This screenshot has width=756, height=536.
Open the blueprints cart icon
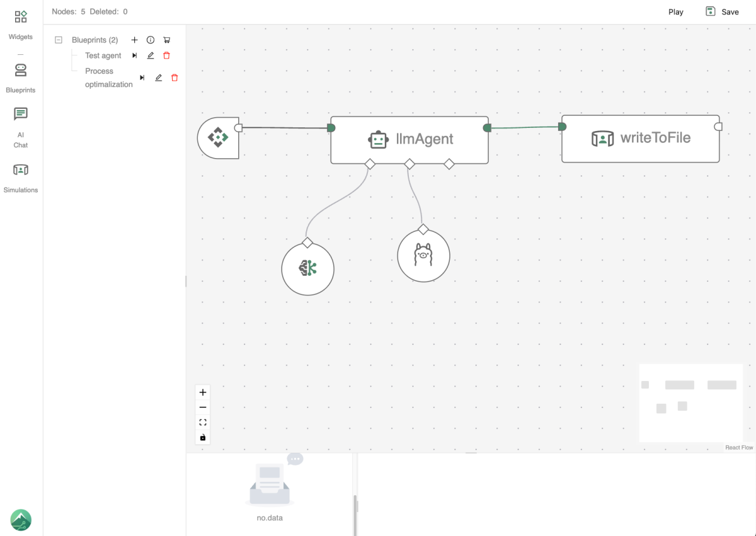pyautogui.click(x=166, y=40)
